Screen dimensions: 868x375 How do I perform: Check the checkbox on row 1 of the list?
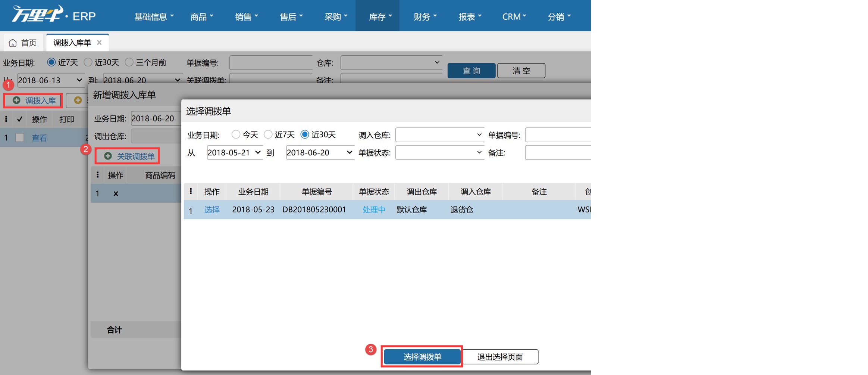click(x=19, y=137)
